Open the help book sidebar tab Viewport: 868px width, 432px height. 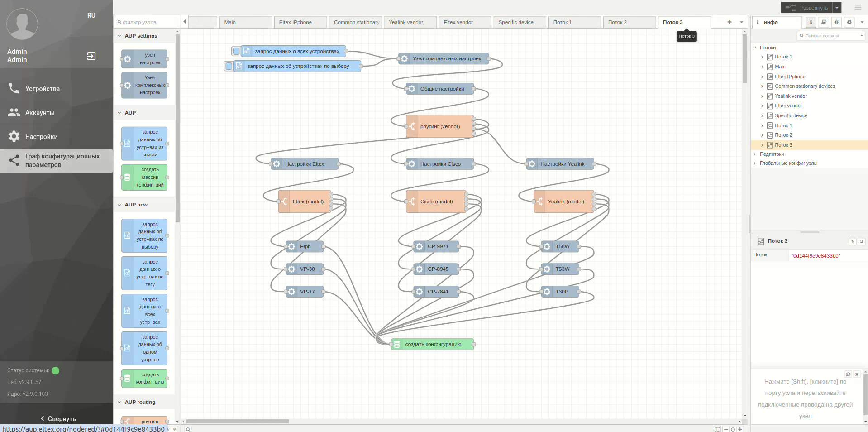pyautogui.click(x=824, y=22)
